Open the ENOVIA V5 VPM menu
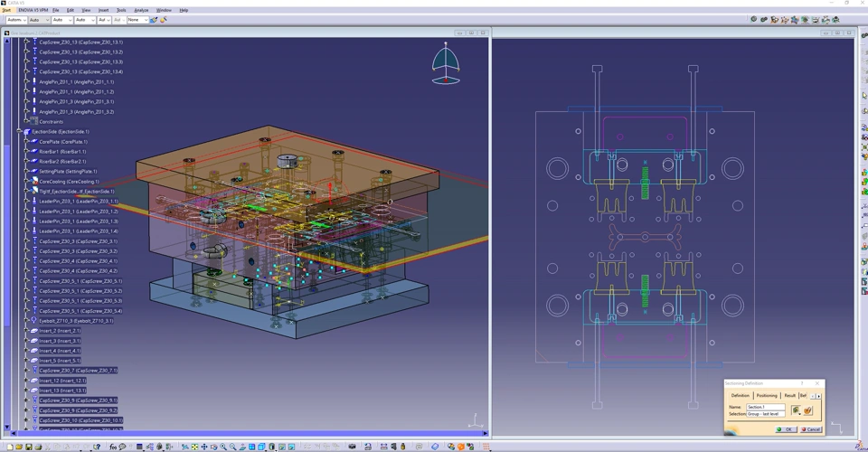This screenshot has height=452, width=868. [x=33, y=10]
